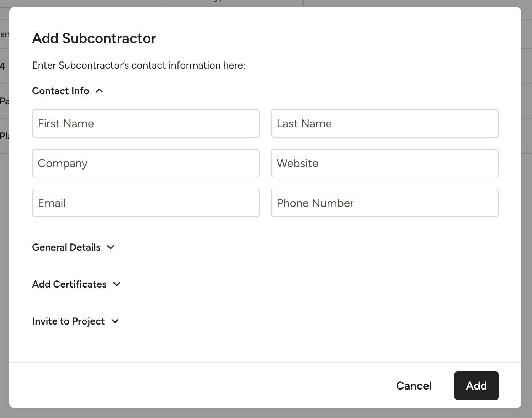Click into the Last Name field

point(384,123)
